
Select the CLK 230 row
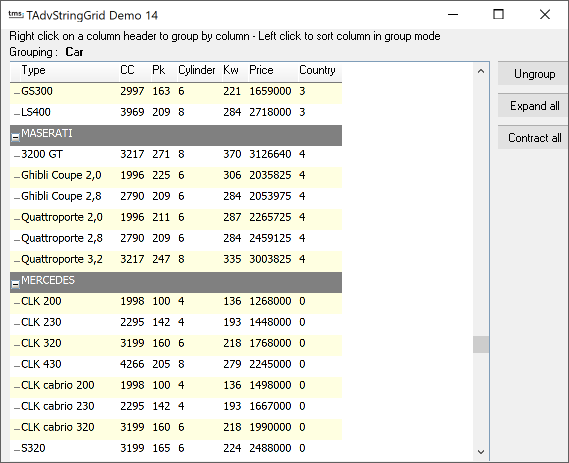coord(176,323)
